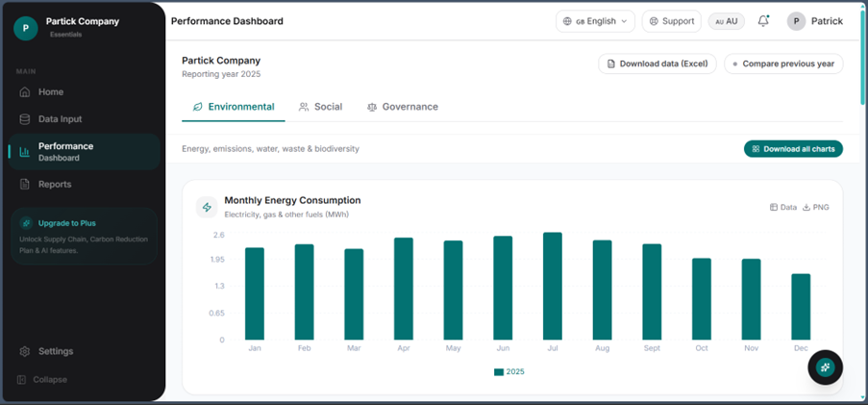Click the December energy bar
Viewport: 868px width, 405px height.
(x=801, y=306)
